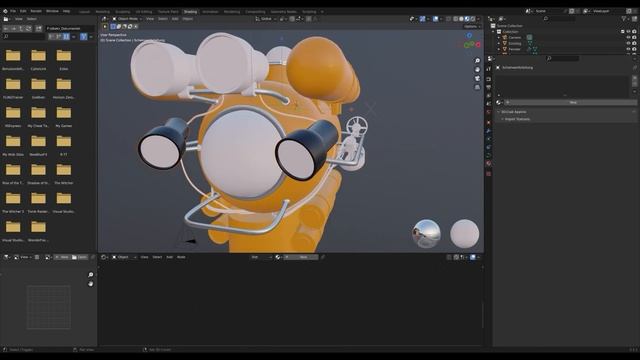This screenshot has height=360, width=640.
Task: Switch to rendered viewport shading
Action: 473,19
